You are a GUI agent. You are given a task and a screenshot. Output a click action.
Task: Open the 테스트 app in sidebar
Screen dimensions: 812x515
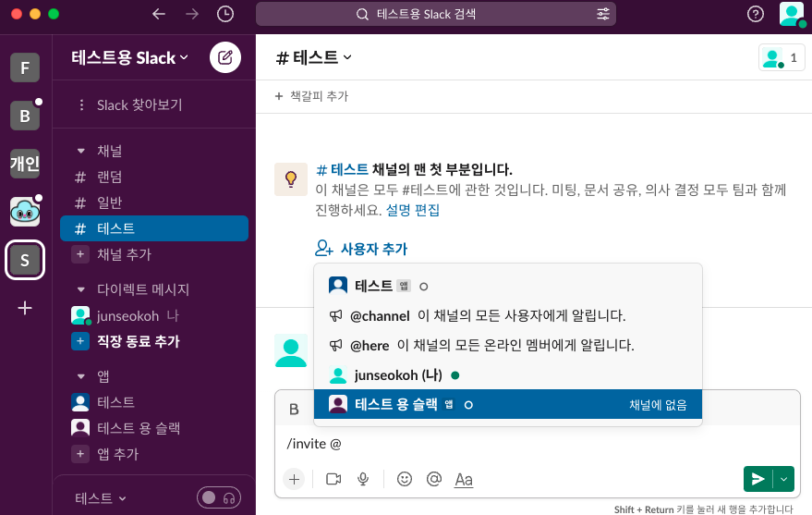154,402
